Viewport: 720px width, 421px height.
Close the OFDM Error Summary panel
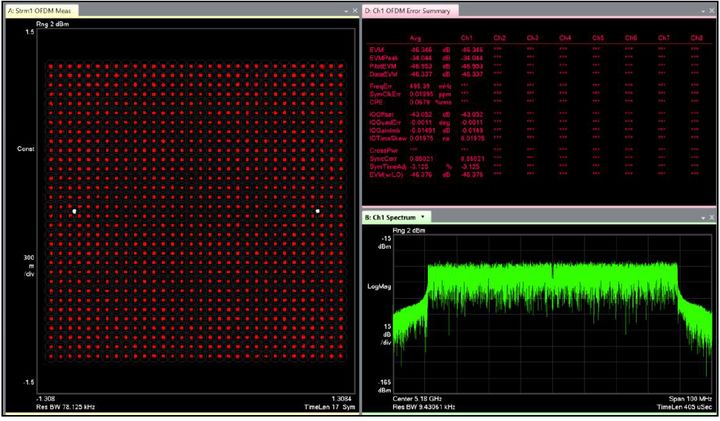coord(711,10)
